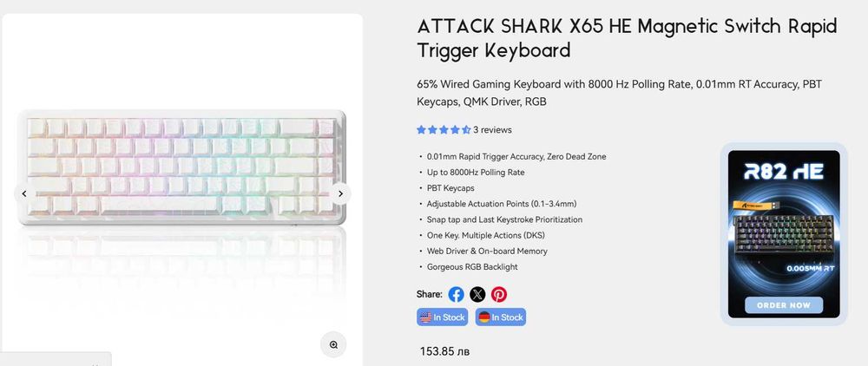The width and height of the screenshot is (868, 366).
Task: Click the 153.85 лв price
Action: pyautogui.click(x=444, y=352)
